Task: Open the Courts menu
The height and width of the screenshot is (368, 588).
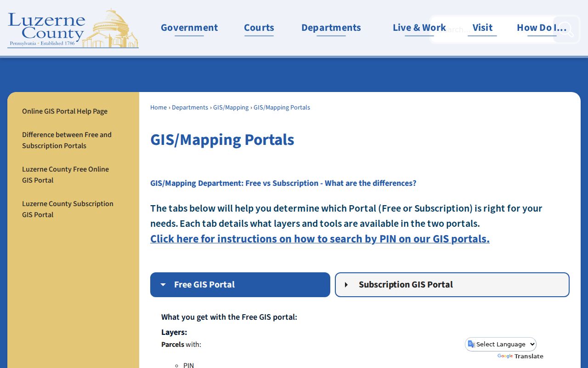Action: tap(259, 28)
